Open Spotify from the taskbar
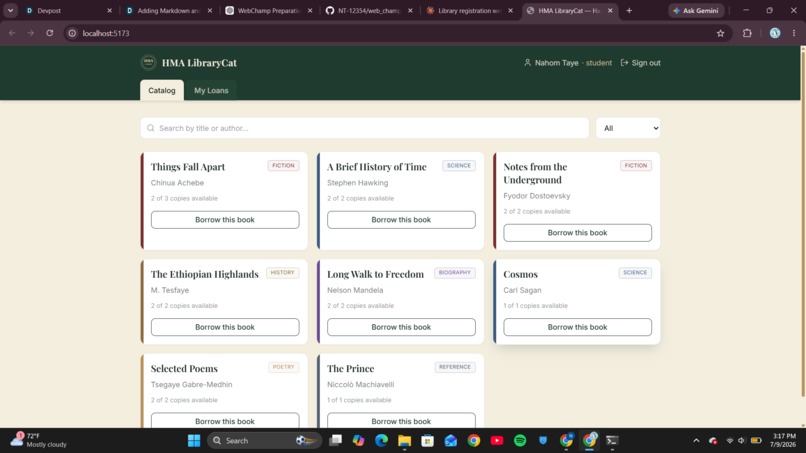This screenshot has height=453, width=806. click(x=520, y=441)
